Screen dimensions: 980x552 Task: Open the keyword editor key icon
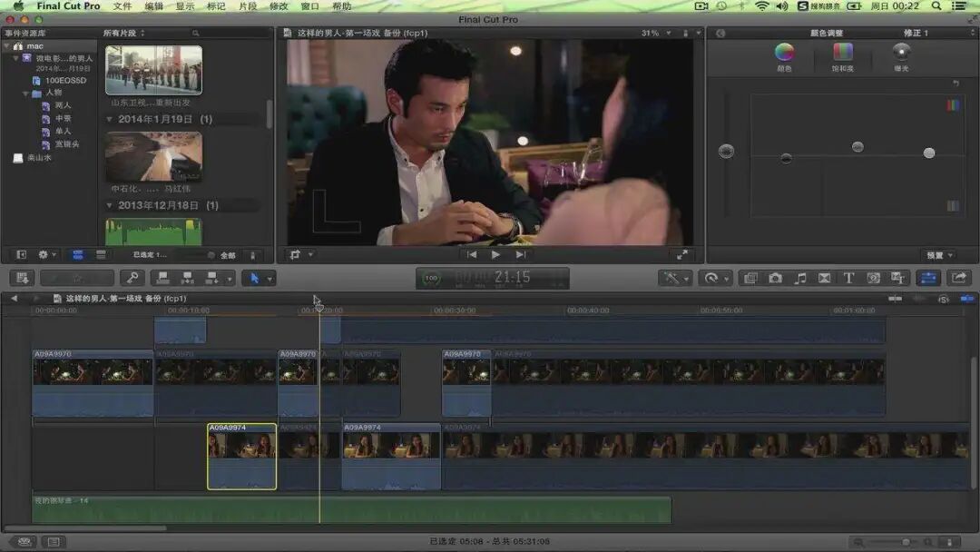coord(132,278)
